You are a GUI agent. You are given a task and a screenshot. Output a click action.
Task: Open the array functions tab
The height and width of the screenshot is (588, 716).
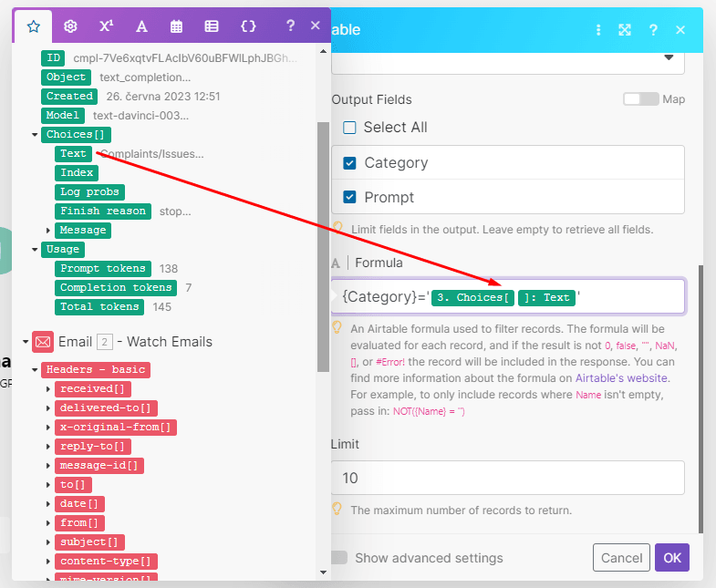[212, 26]
